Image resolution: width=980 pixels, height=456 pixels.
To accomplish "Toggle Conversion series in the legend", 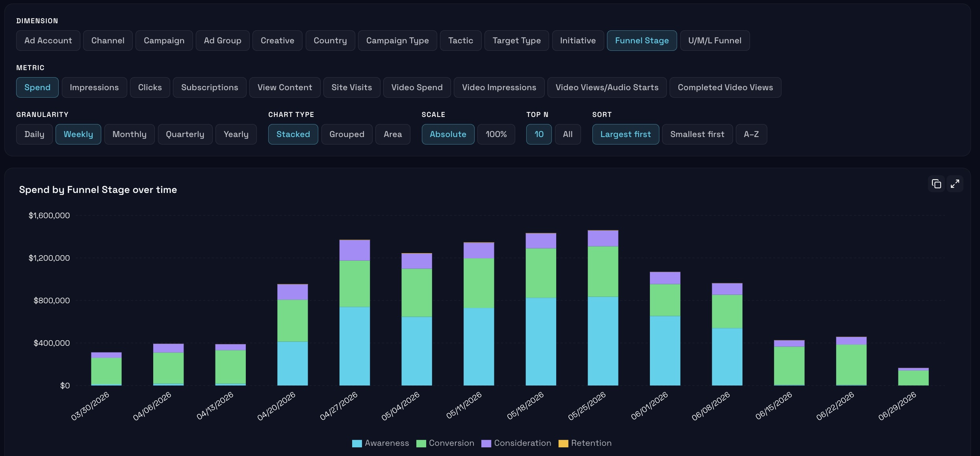I will pos(445,443).
